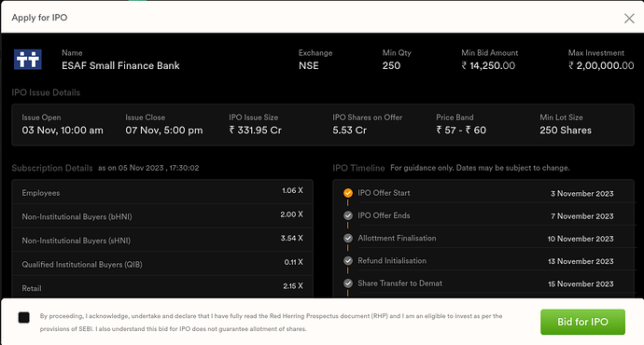Screen dimensions: 644x345
Task: Click the Refund Initialisation label
Action: [x=392, y=260]
